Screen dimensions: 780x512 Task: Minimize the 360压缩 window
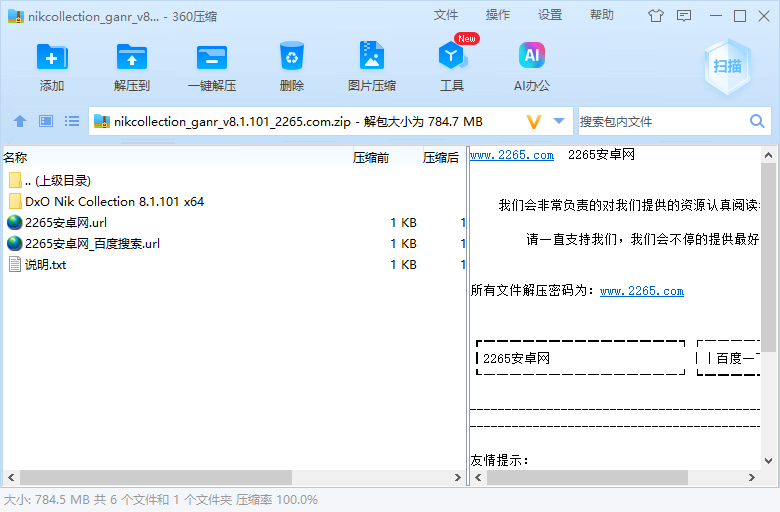(716, 16)
